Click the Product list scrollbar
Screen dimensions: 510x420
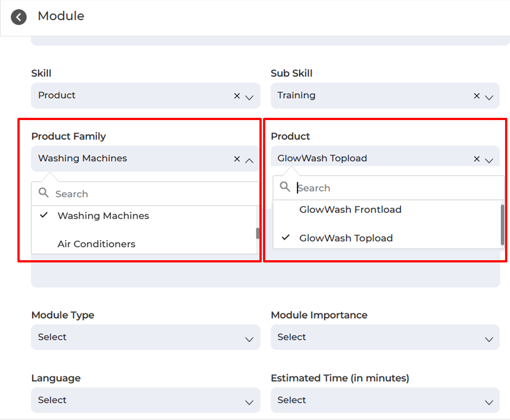[502, 225]
